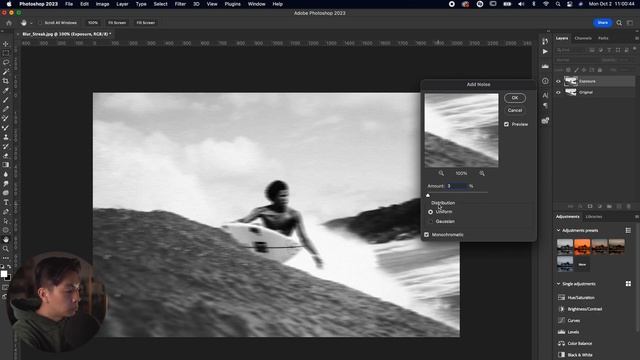
Task: Open the Actions play panel icon
Action: coord(545,52)
